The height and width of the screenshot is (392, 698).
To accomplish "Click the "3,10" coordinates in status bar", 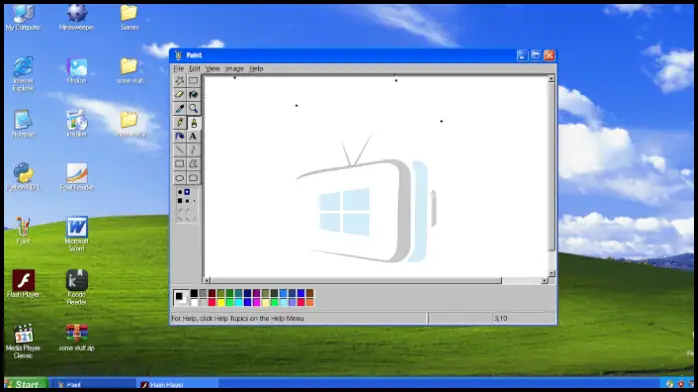I will [x=500, y=319].
